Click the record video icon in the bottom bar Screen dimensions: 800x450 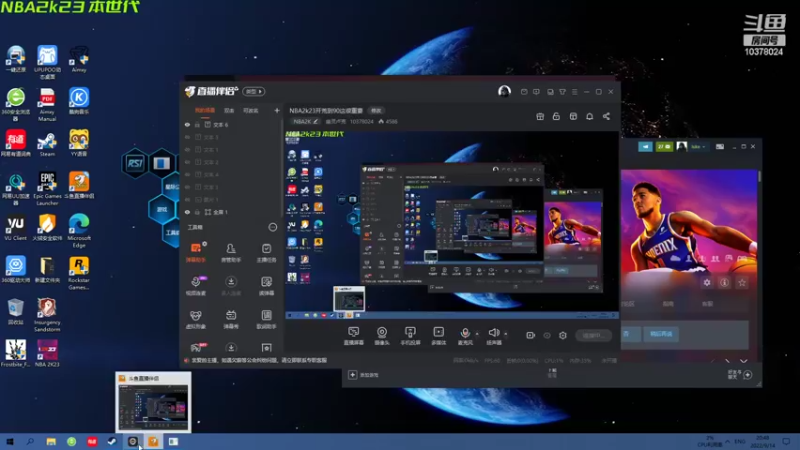coord(531,335)
